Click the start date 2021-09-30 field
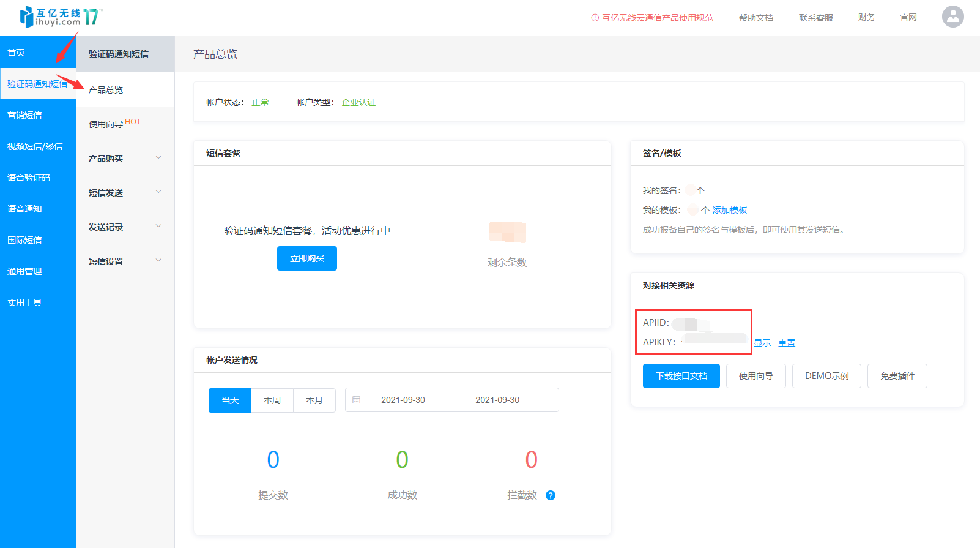 (403, 400)
